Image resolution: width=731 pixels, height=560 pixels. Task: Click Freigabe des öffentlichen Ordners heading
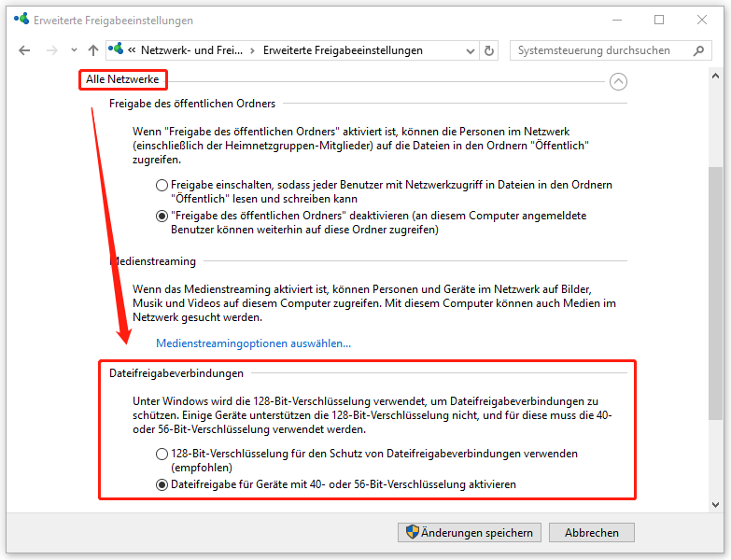(x=192, y=104)
